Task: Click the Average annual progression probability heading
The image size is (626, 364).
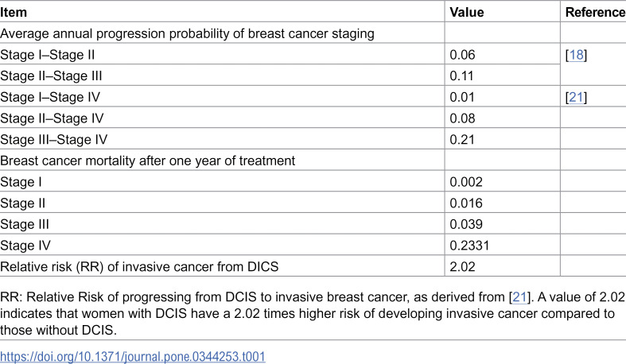Action: click(x=187, y=33)
